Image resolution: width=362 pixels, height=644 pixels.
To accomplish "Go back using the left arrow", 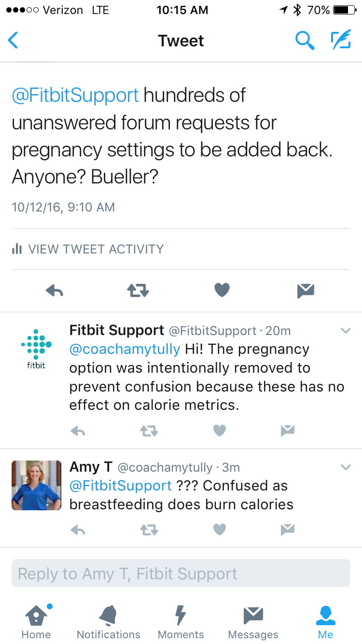I will pos(13,41).
